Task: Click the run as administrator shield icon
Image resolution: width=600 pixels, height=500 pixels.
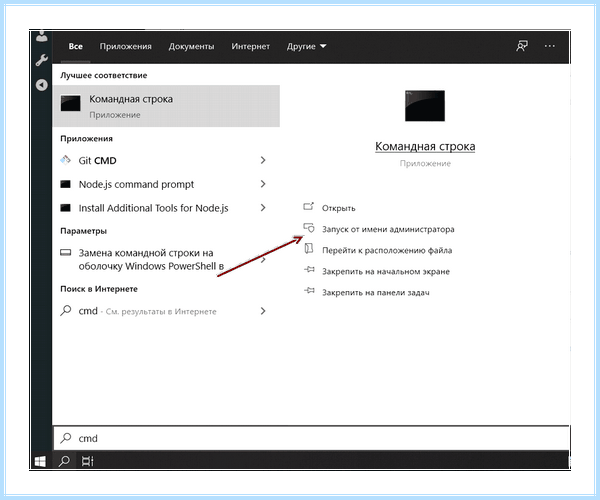Action: tap(308, 228)
